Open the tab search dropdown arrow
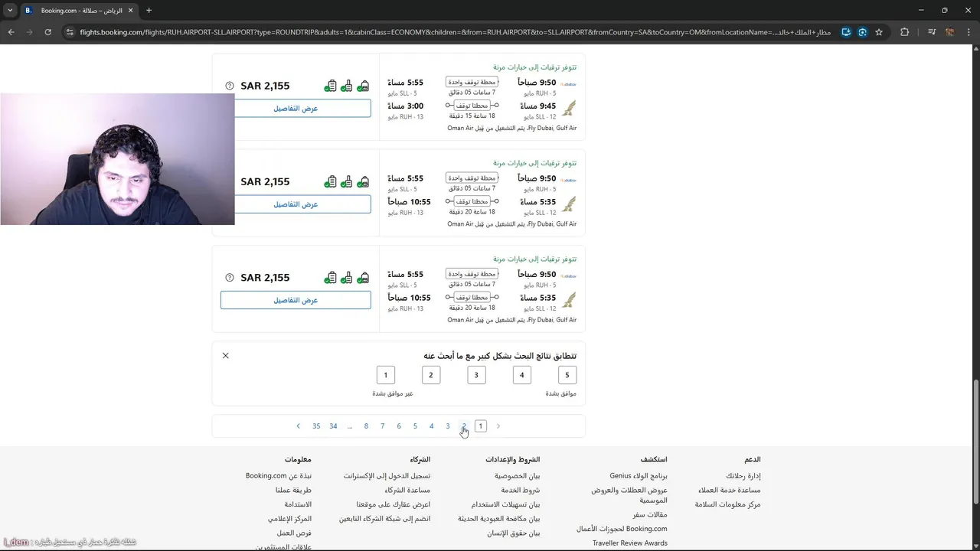The height and width of the screenshot is (551, 980). [x=10, y=11]
